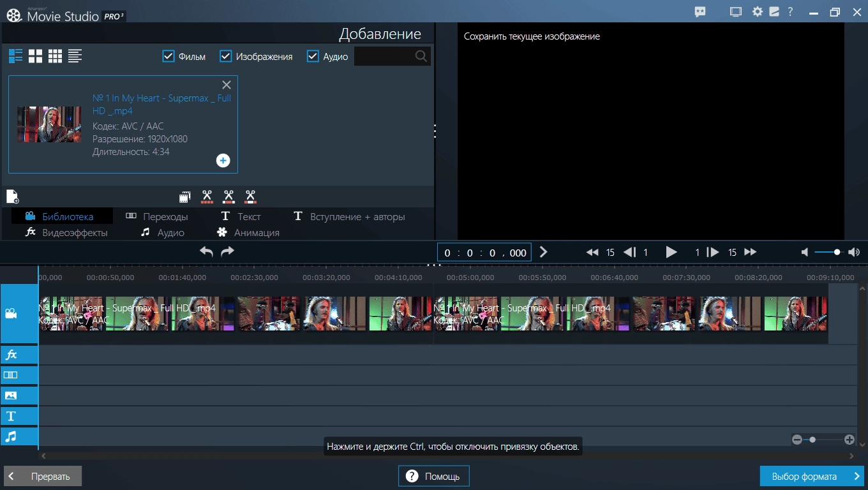
Task: Click the skin picture icon in title bar
Action: click(774, 11)
